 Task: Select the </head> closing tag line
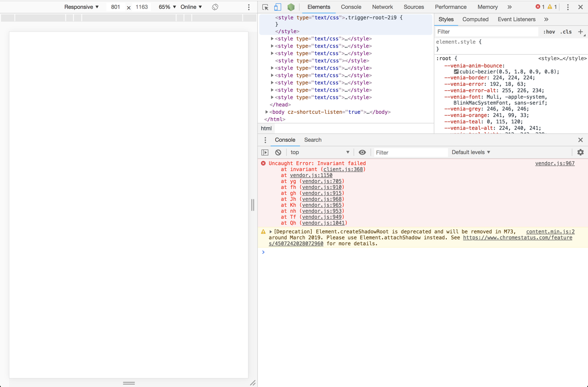point(280,105)
